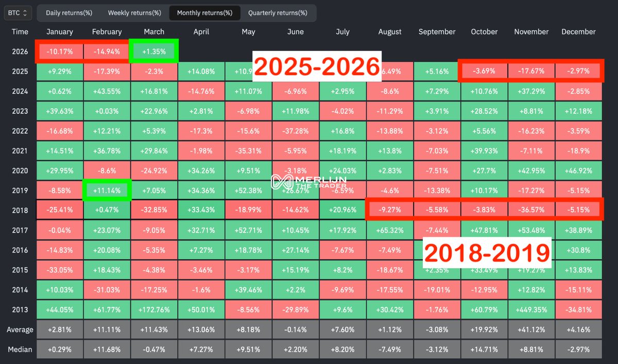Click the Time column header

20,31
